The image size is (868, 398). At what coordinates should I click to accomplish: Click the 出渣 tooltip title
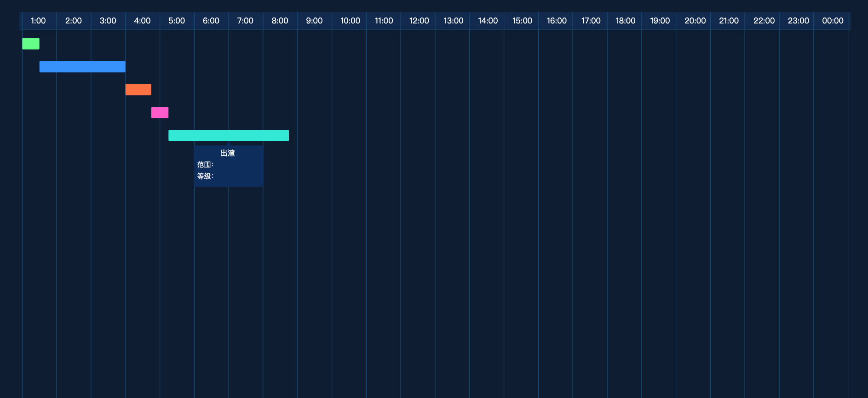(x=228, y=153)
